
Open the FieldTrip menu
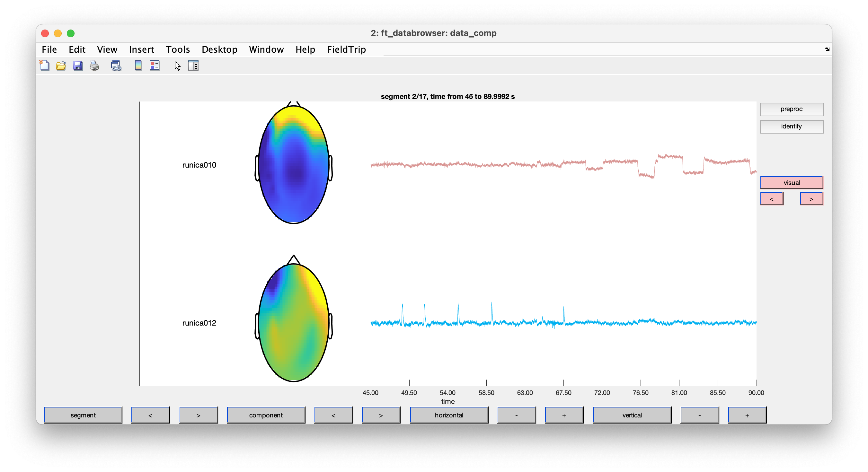pos(346,49)
